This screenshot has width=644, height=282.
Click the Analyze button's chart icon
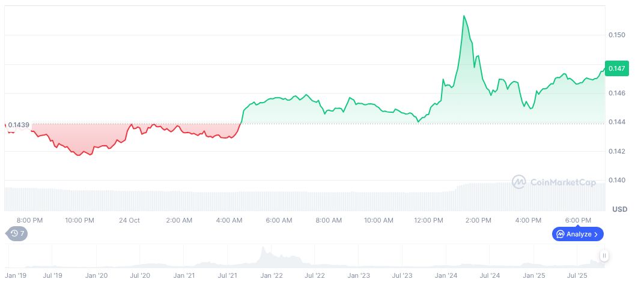click(560, 234)
